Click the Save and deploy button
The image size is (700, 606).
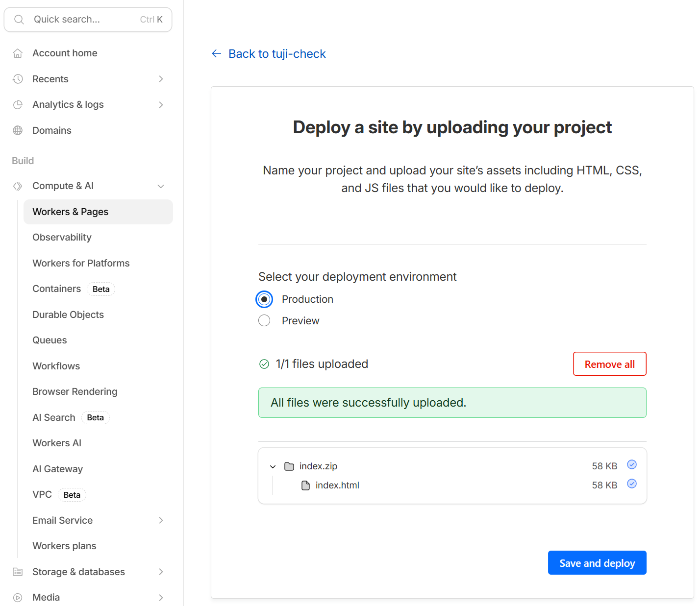coord(597,563)
